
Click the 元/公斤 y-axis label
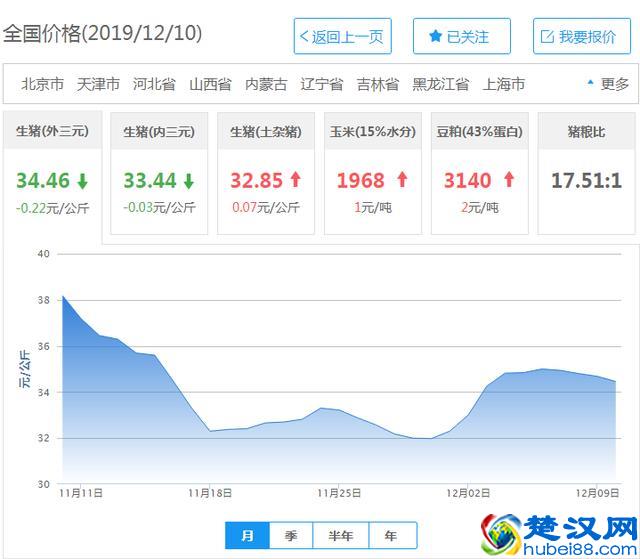(24, 369)
